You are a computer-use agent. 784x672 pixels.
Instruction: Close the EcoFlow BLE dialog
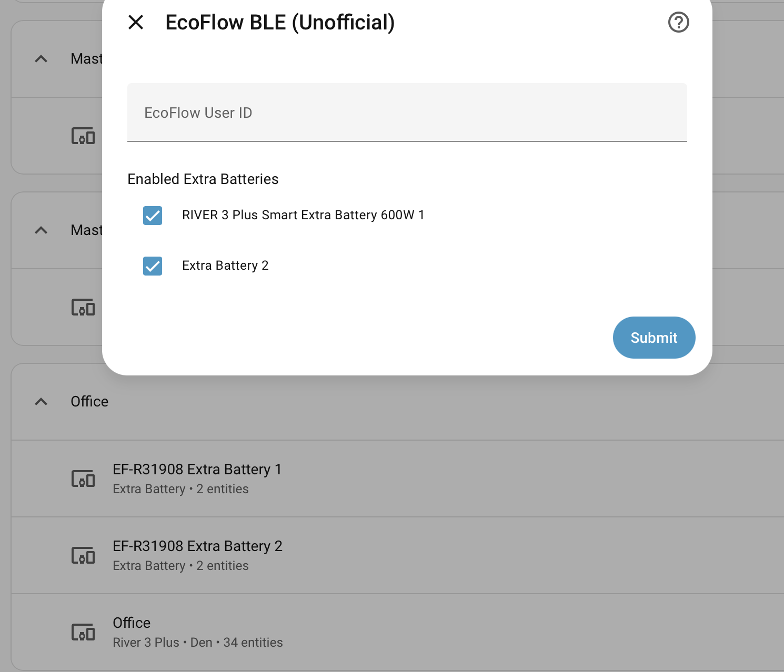click(136, 22)
